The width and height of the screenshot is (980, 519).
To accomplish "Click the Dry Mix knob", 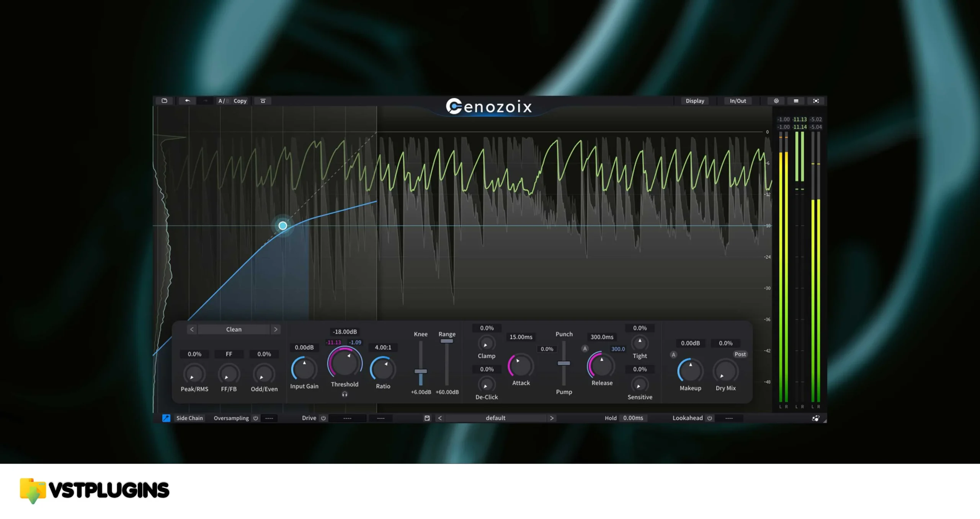I will [725, 371].
